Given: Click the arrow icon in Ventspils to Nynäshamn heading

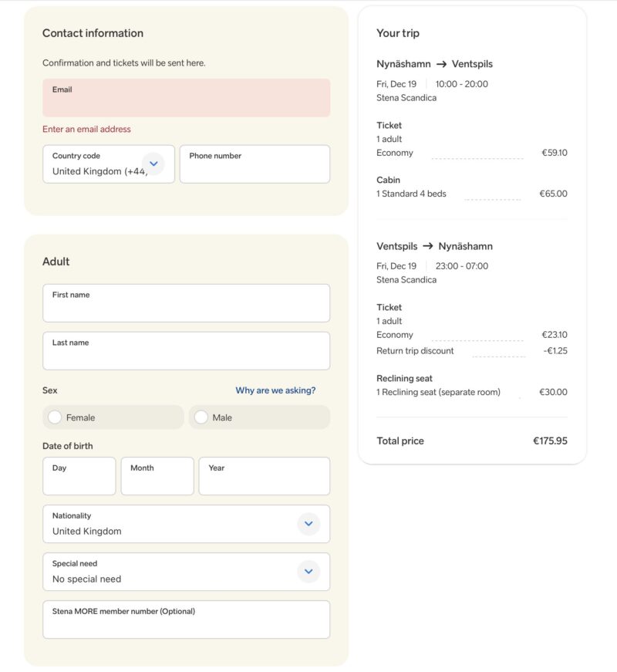Looking at the screenshot, I should [x=427, y=247].
